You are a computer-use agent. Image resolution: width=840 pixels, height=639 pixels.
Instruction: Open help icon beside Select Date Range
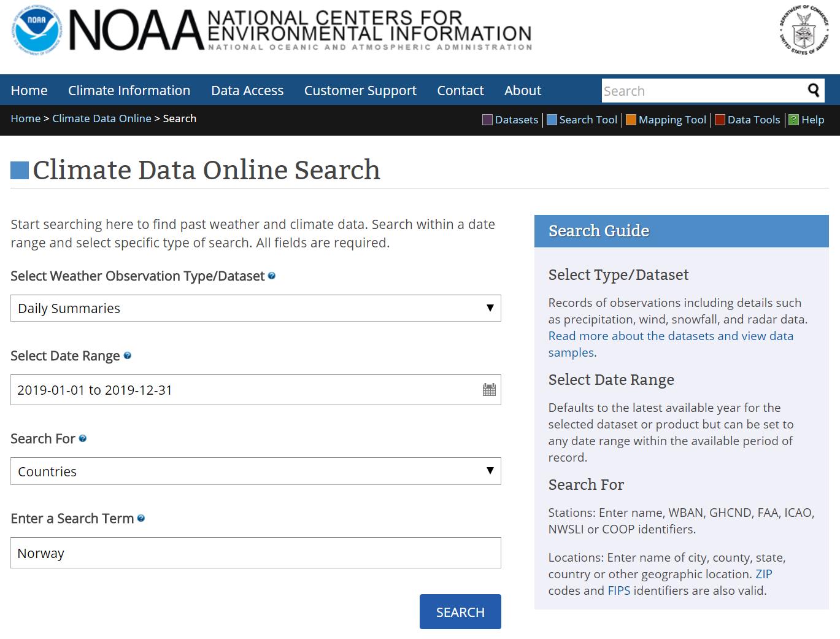click(128, 355)
